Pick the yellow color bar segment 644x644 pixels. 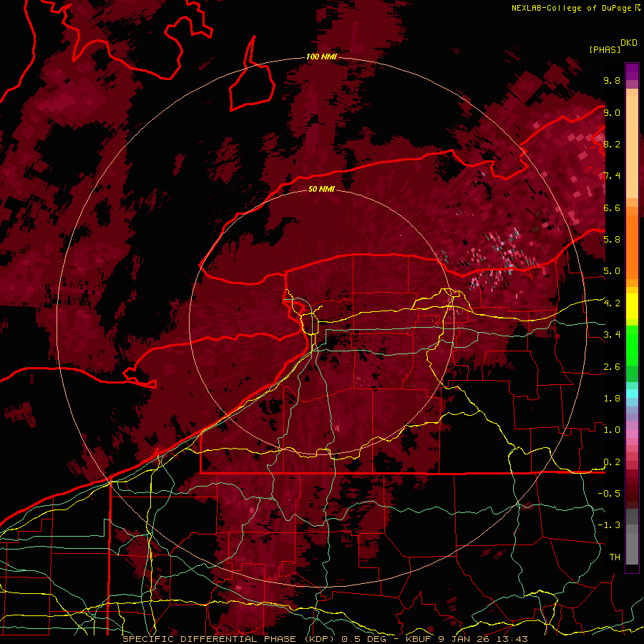tap(632, 306)
